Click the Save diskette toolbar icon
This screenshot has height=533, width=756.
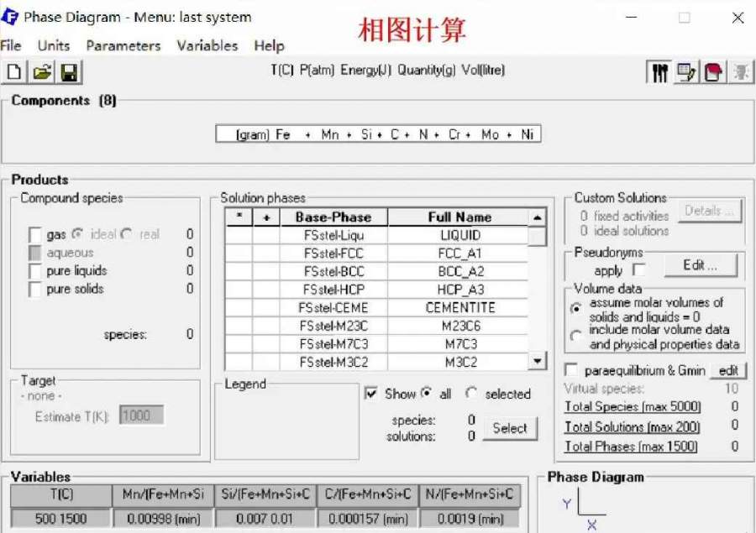coord(68,73)
